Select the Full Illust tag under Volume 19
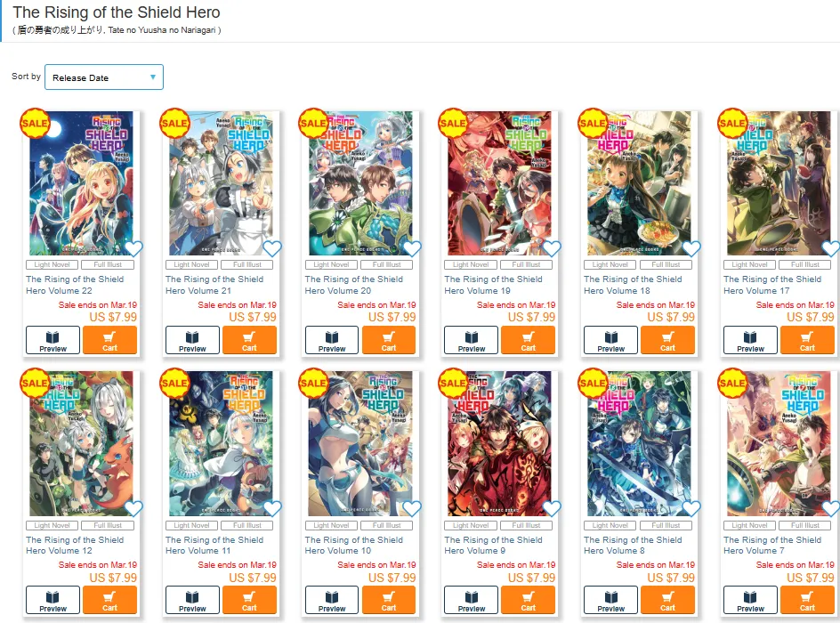This screenshot has height=623, width=840. click(x=526, y=264)
